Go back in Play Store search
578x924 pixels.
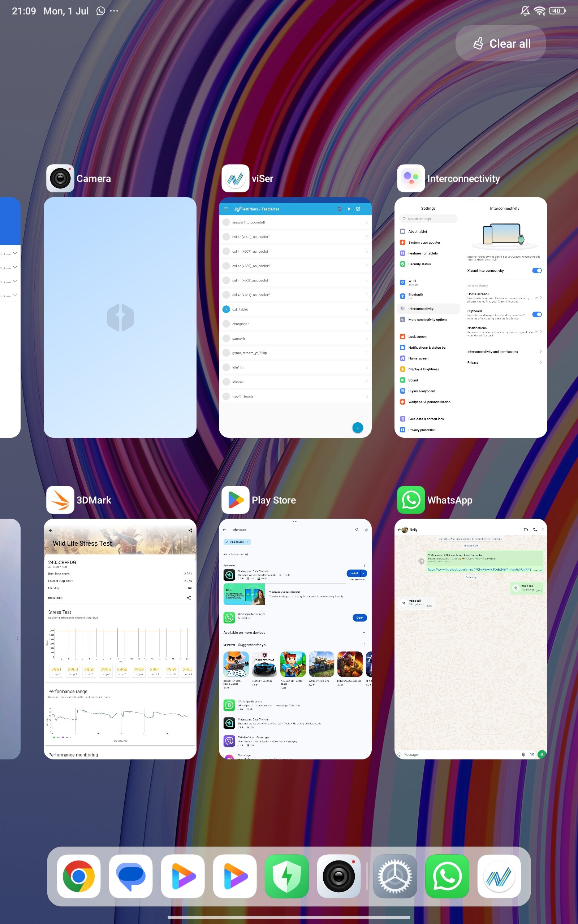[x=224, y=529]
